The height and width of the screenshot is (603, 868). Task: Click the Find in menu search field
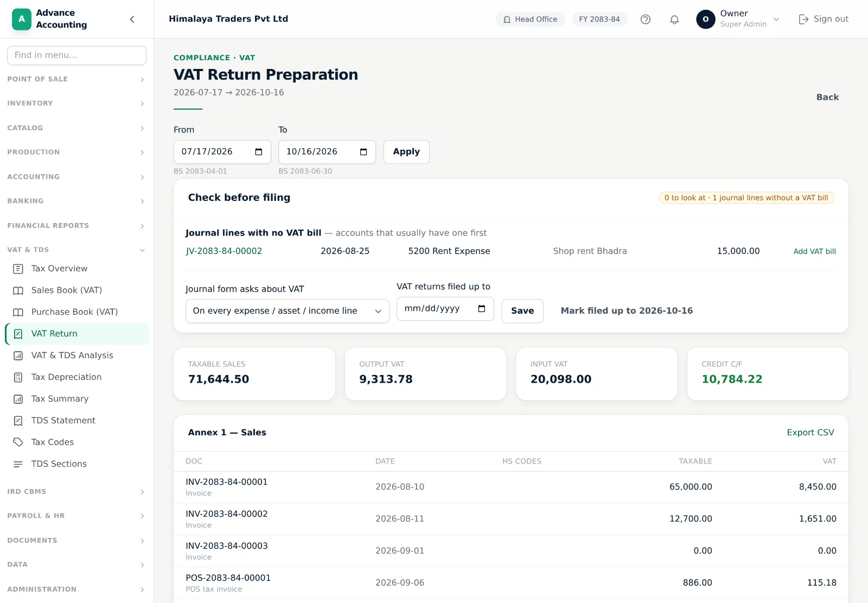76,55
